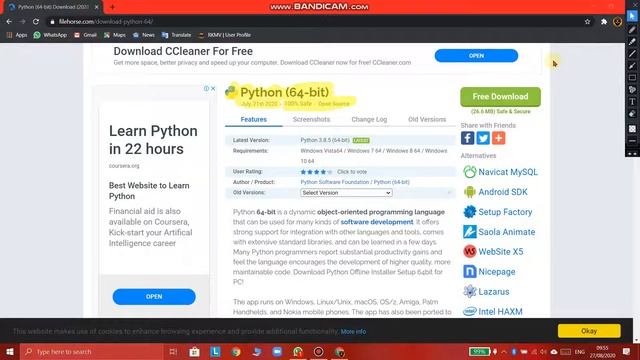Click OPEN on the CCleaner ad
Screen dimensions: 640x360
coord(476,56)
